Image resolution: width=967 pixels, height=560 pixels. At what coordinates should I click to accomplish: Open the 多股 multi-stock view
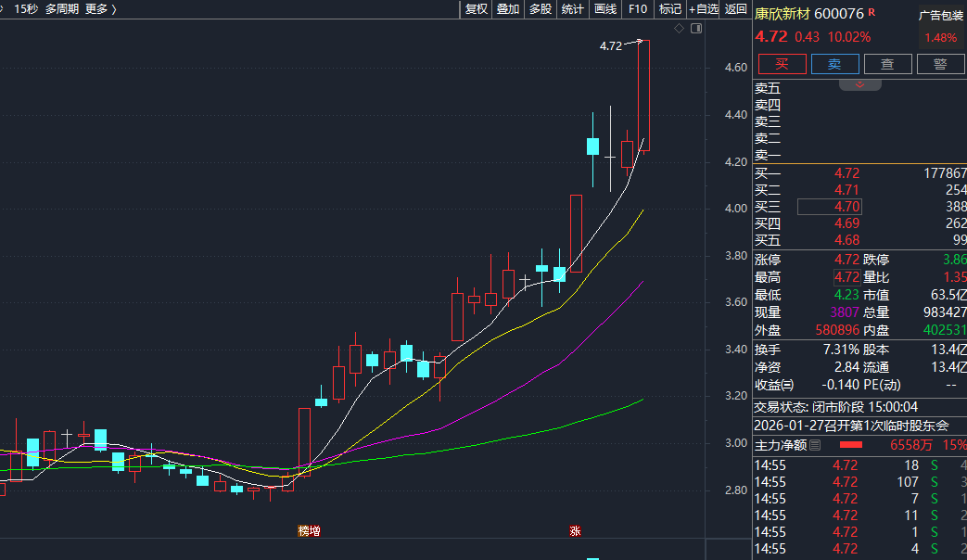click(540, 9)
